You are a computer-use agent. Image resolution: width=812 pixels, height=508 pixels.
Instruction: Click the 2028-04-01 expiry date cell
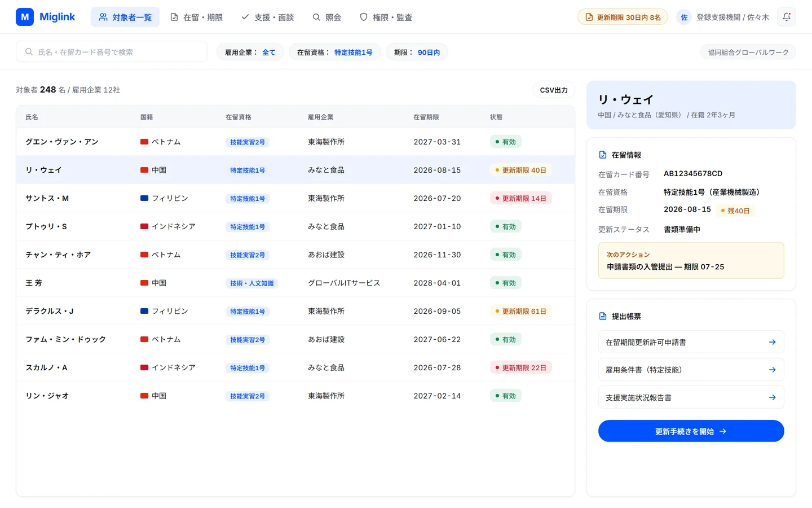click(x=437, y=283)
